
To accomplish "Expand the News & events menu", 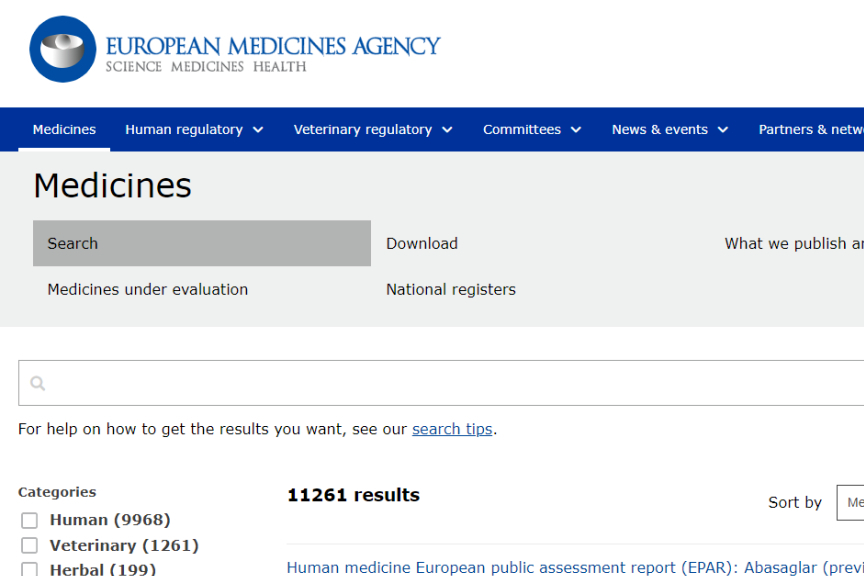I will pos(669,130).
